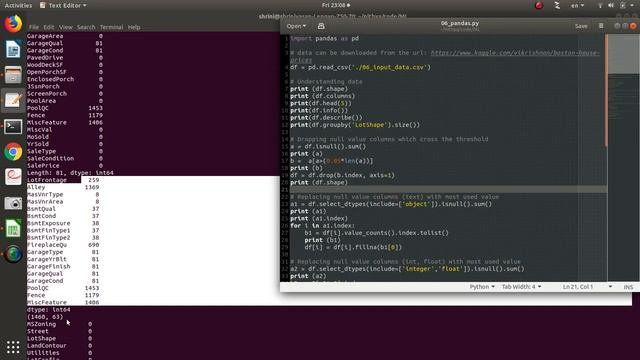Click the 'Alley 1369' terminal row
Viewport: 640px width, 360px height.
pyautogui.click(x=63, y=187)
